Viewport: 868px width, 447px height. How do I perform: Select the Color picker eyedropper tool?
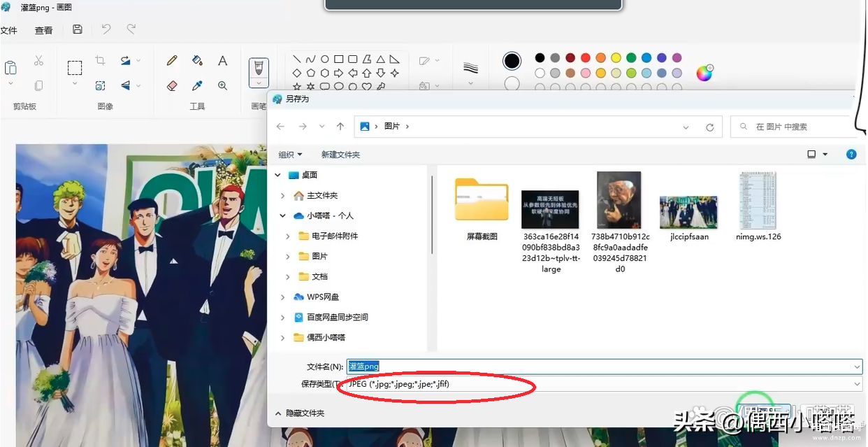[x=197, y=85]
